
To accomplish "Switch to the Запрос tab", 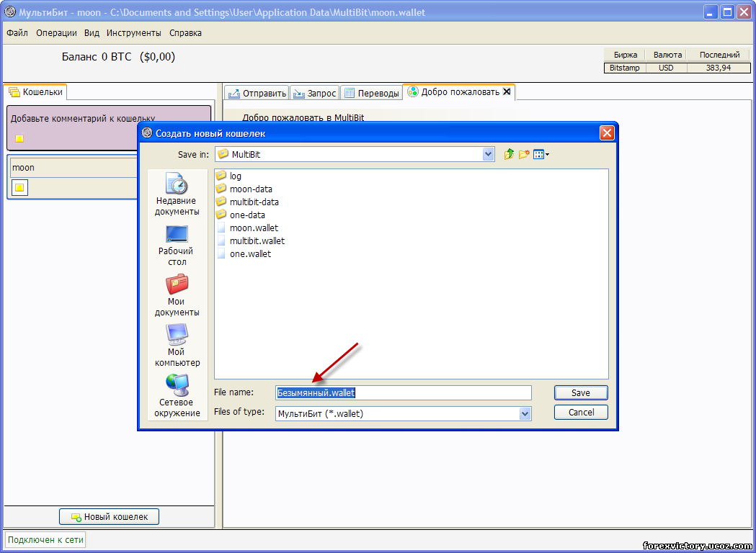I will [315, 93].
